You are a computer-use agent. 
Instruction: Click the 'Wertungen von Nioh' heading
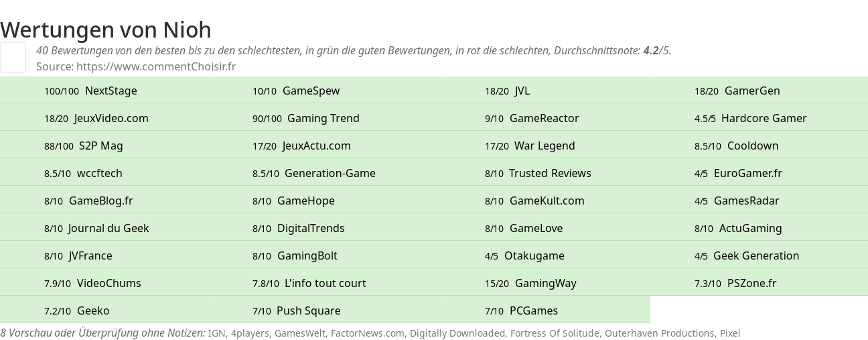(106, 30)
